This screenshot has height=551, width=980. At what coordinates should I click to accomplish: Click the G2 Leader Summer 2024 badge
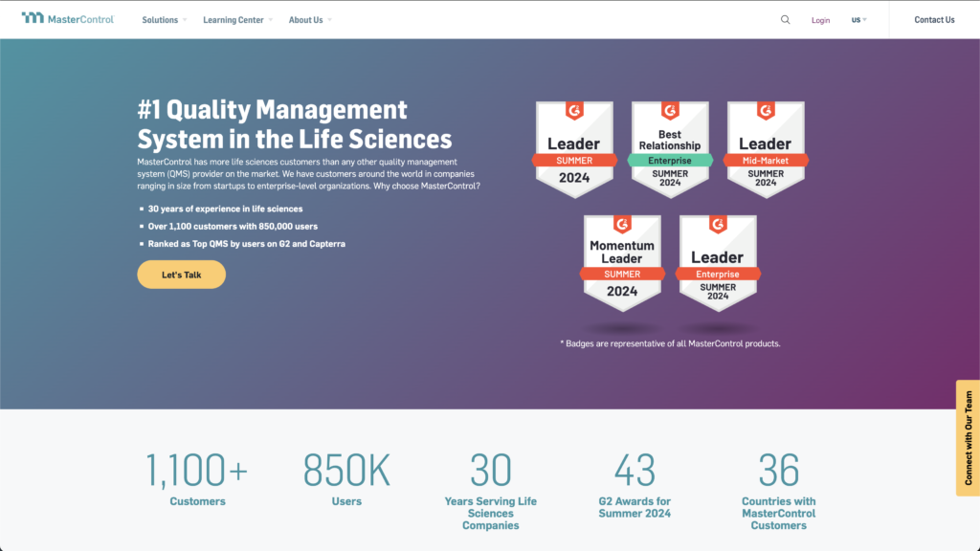click(574, 148)
